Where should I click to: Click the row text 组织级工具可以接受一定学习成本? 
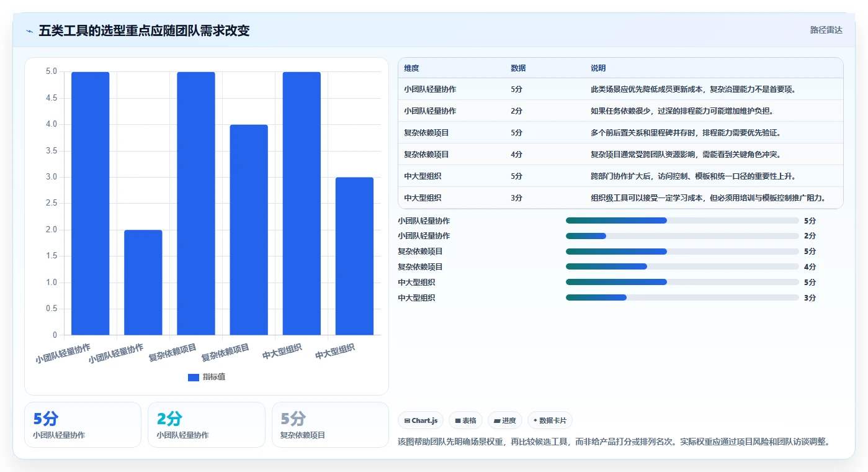tap(647, 198)
